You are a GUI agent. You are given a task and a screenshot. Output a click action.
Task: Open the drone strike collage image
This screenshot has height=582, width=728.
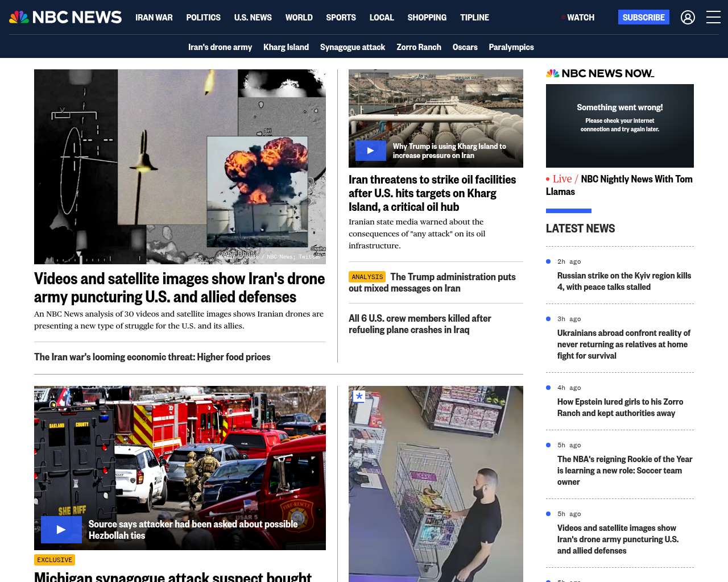(180, 167)
